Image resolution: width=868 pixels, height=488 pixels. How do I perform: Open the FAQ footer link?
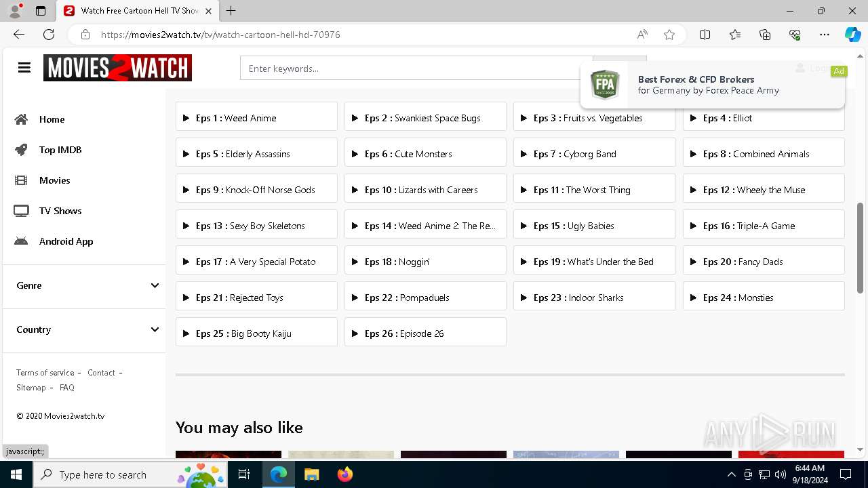(67, 388)
